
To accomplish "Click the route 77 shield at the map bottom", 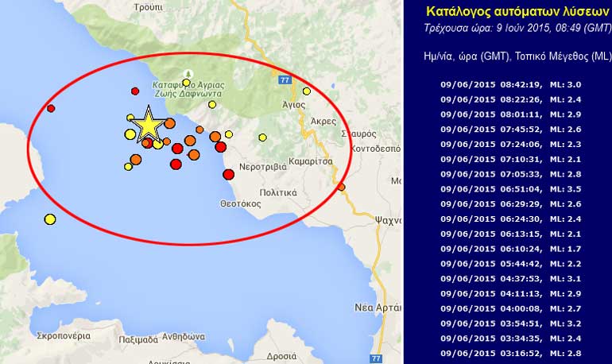I will tap(376, 358).
